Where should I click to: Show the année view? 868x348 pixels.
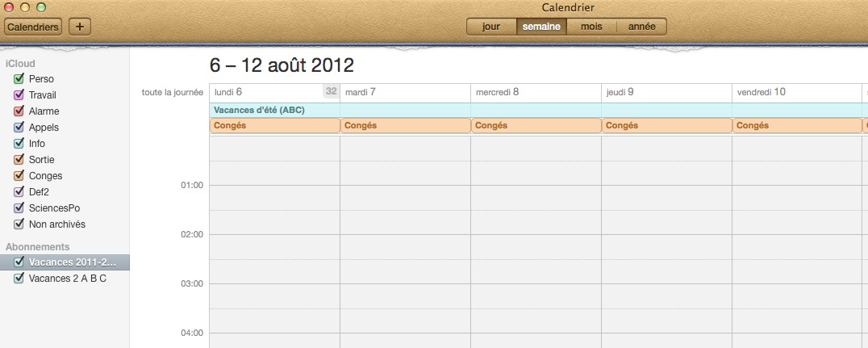(x=641, y=27)
